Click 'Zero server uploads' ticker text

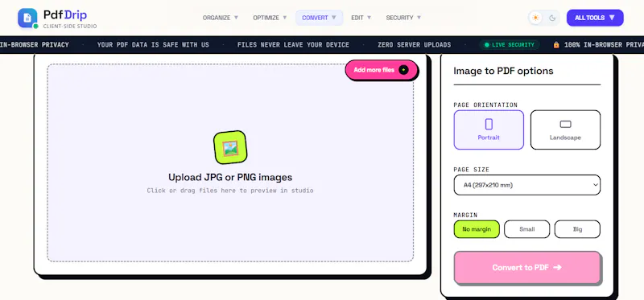click(414, 45)
